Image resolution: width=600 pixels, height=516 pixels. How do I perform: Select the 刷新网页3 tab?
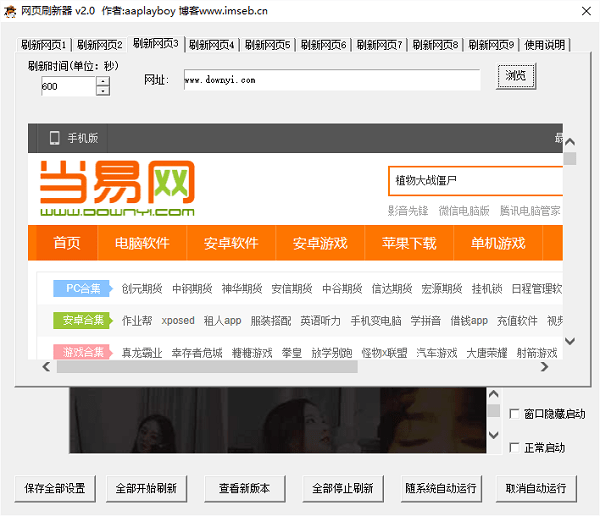pyautogui.click(x=156, y=44)
